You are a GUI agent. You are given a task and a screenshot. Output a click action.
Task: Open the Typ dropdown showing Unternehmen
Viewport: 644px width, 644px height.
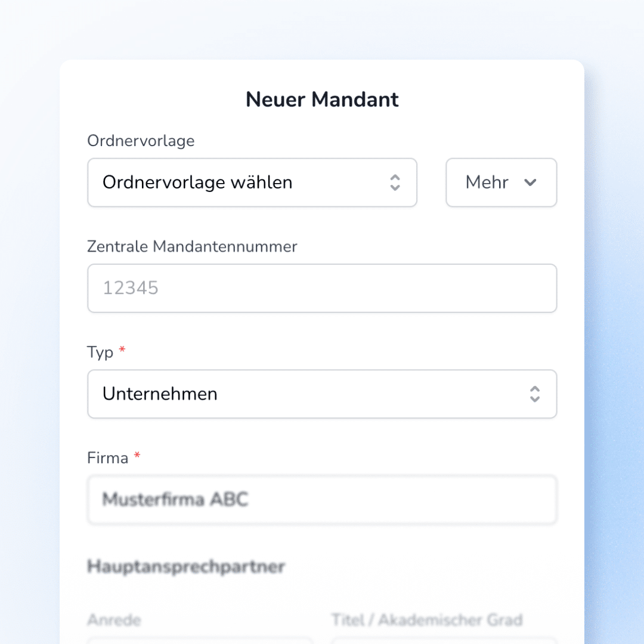(310, 394)
